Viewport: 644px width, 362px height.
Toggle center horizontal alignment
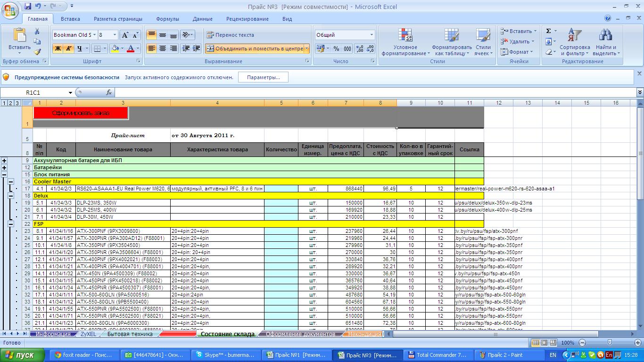[163, 49]
